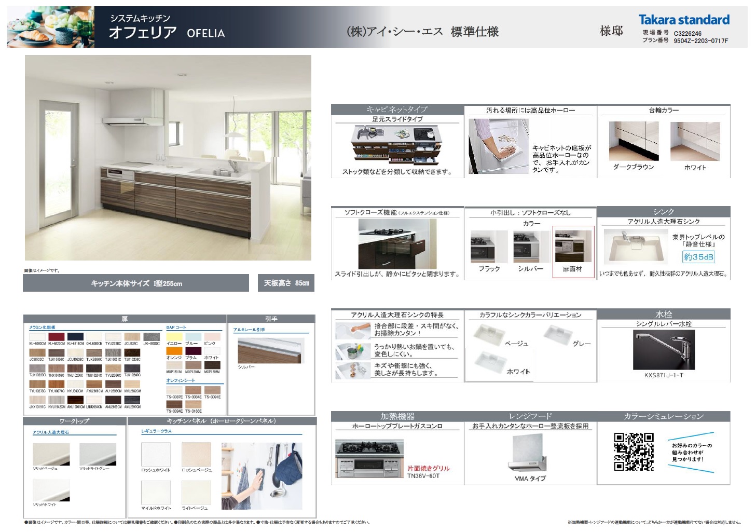Pick the MOP1205M dark swatch
Screen dimensions: 756x532
pyautogui.click(x=212, y=365)
